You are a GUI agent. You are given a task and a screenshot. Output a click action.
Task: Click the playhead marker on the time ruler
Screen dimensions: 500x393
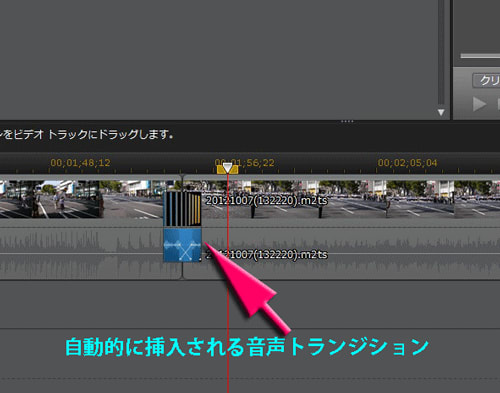click(227, 168)
